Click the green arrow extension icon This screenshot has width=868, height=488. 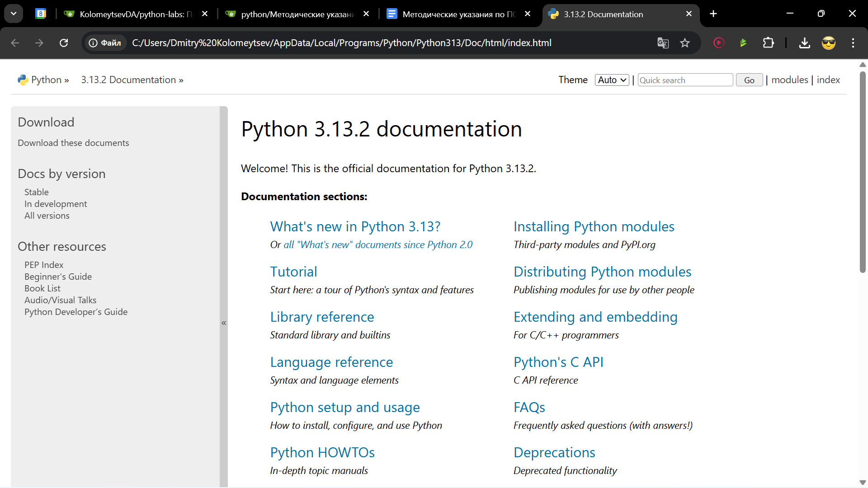click(x=743, y=43)
